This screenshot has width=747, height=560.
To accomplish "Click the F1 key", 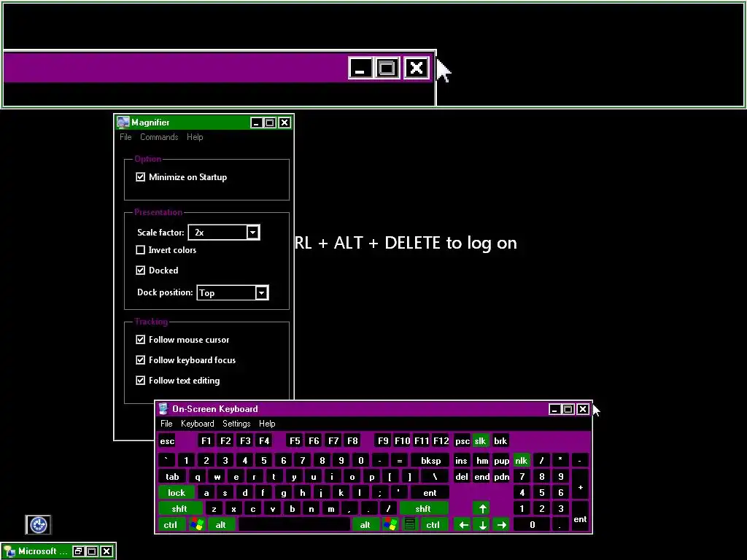I will pos(206,441).
